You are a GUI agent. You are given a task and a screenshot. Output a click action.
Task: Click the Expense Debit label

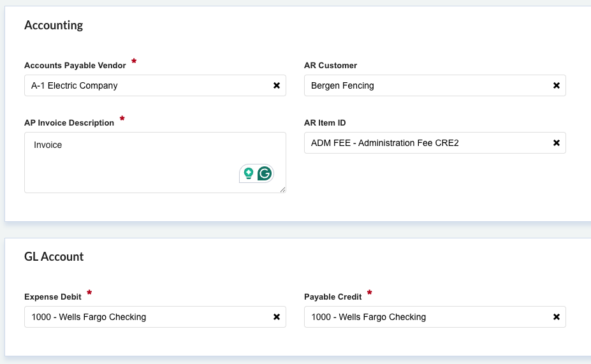tap(53, 297)
